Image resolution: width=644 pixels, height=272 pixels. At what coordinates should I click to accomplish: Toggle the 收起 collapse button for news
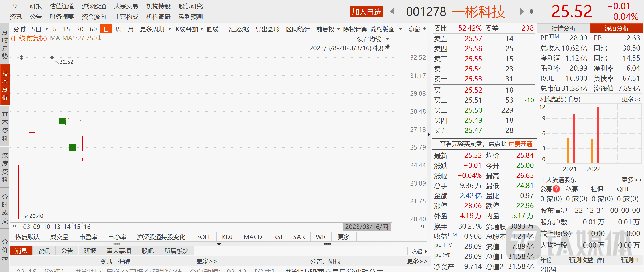(419, 251)
